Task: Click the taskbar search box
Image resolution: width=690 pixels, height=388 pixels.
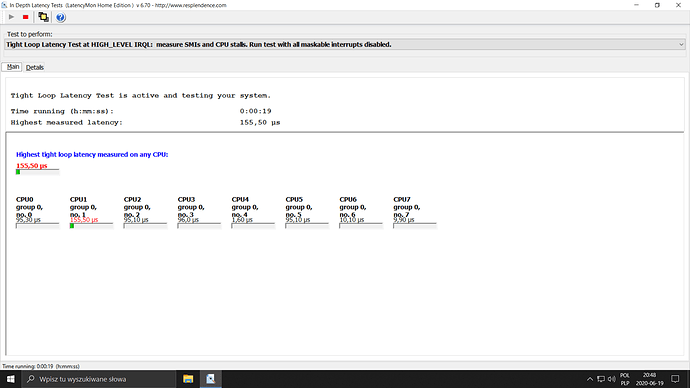Action: pyautogui.click(x=98, y=379)
